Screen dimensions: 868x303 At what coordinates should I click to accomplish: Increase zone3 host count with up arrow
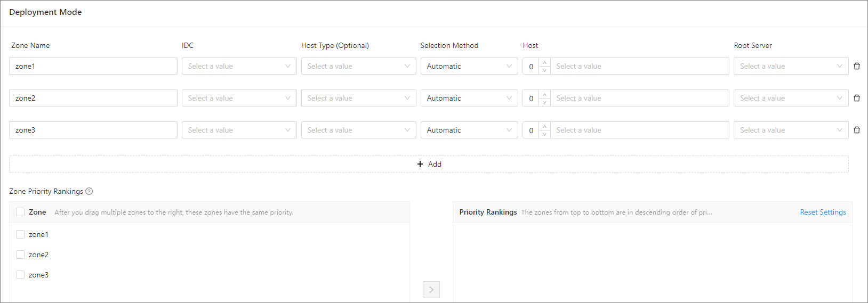[x=544, y=127]
